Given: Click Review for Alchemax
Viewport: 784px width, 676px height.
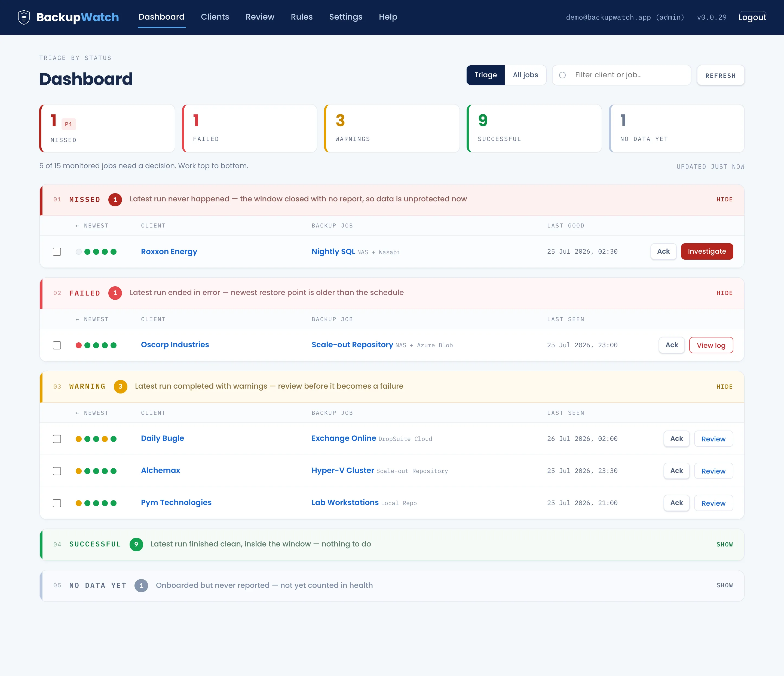Looking at the screenshot, I should pos(713,471).
